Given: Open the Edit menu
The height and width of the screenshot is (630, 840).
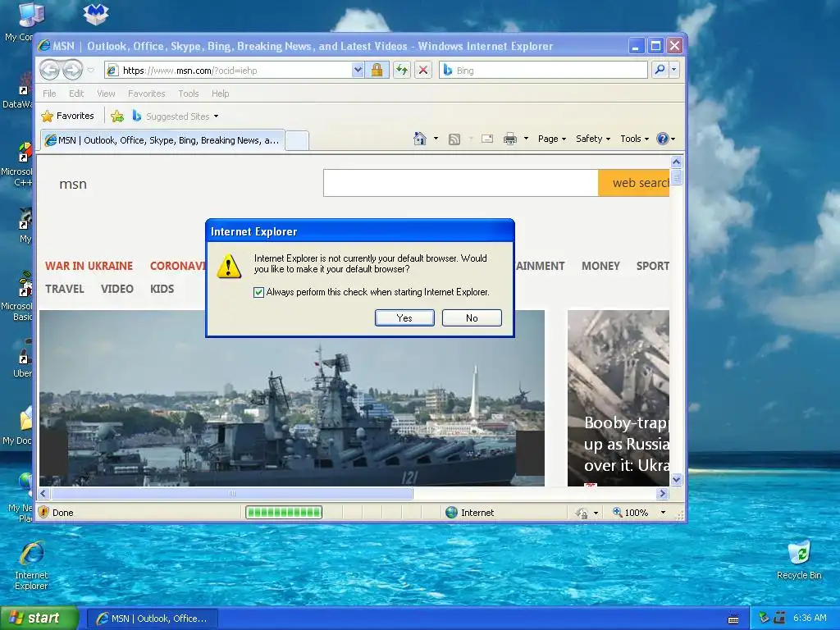Looking at the screenshot, I should click(76, 94).
